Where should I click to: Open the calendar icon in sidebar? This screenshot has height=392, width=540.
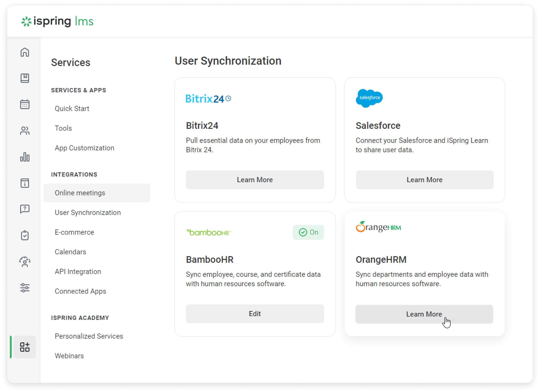(x=25, y=104)
